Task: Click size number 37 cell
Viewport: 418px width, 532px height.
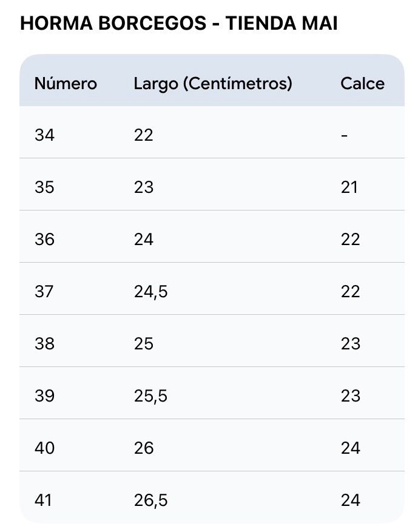Action: 44,291
